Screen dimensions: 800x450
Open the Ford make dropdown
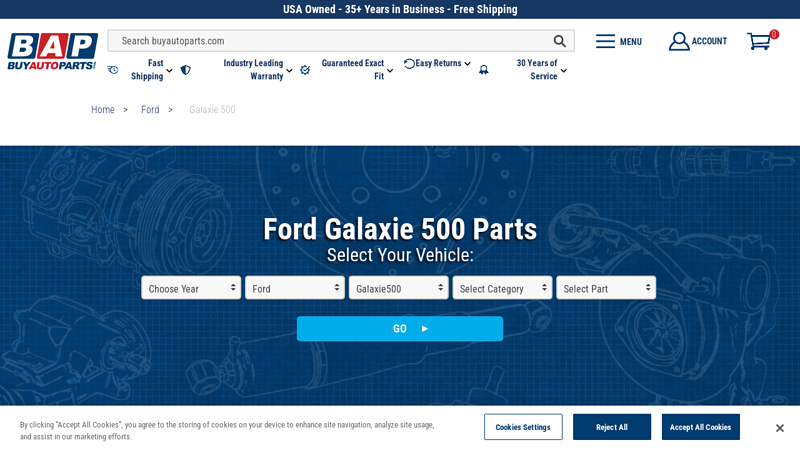pyautogui.click(x=295, y=288)
